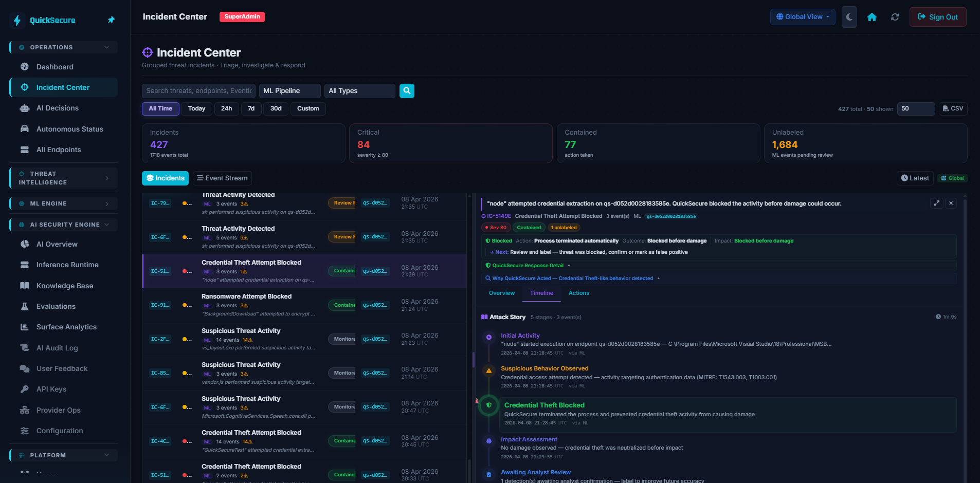The width and height of the screenshot is (980, 483).
Task: Expand the QuickSecure Response Detail section
Action: [x=527, y=265]
